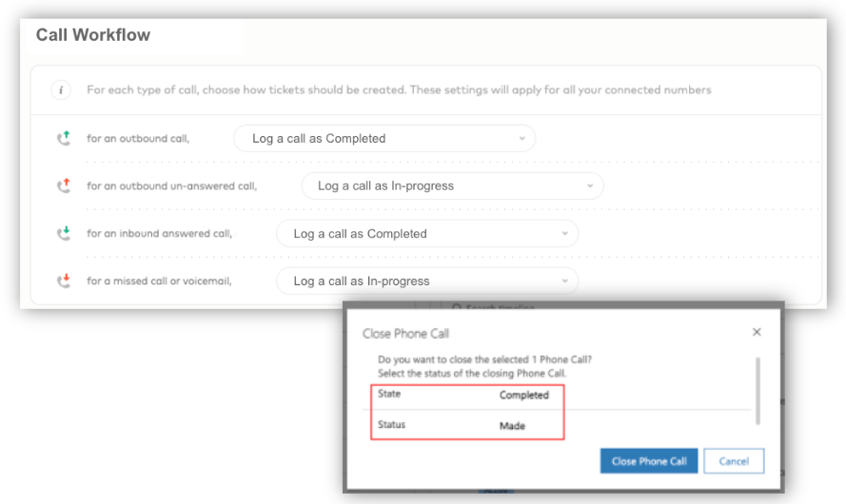Viewport: 846px width, 504px height.
Task: Click the blue Close Phone Call button
Action: point(648,461)
